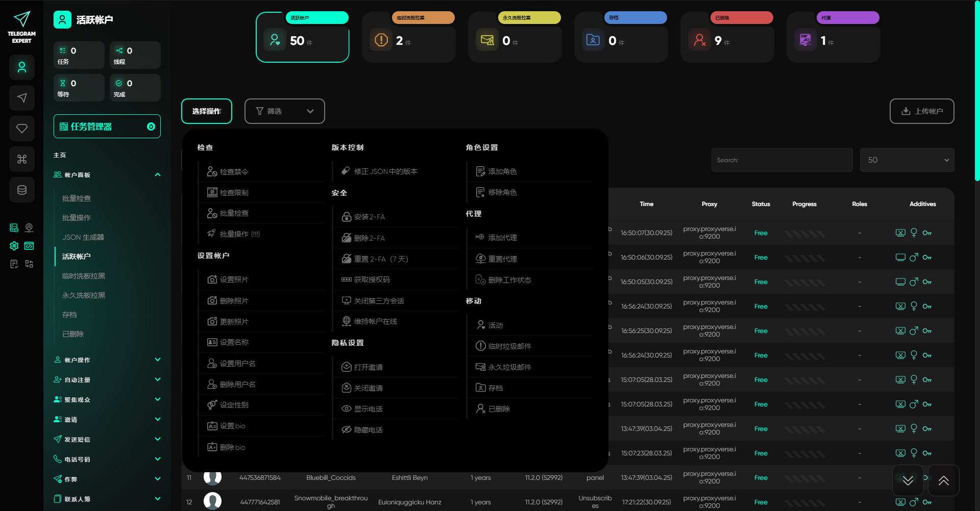Viewport: 980px width, 511px height.
Task: Choose 设置照片 in the operations menu
Action: coord(234,279)
